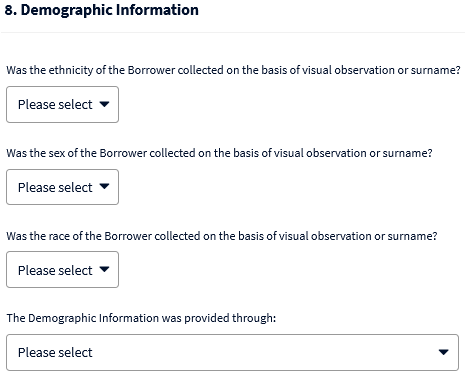Open the race visual observation dropdown

pos(62,270)
